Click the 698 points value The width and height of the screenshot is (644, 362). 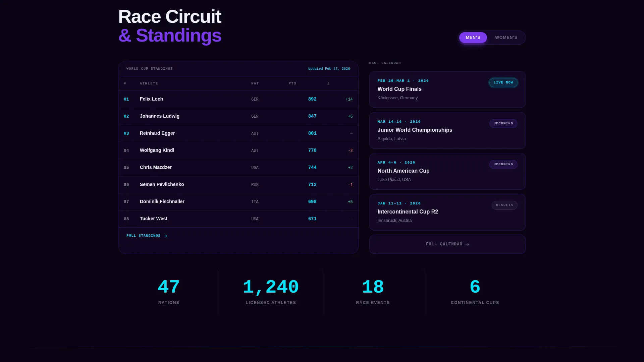[x=312, y=202]
